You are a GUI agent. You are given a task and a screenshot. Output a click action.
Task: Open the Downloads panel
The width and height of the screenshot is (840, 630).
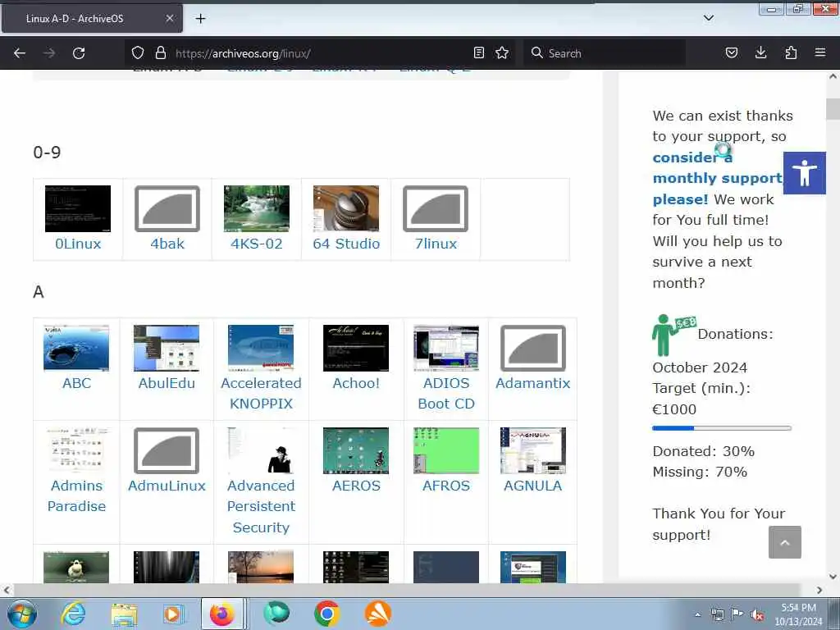(760, 52)
